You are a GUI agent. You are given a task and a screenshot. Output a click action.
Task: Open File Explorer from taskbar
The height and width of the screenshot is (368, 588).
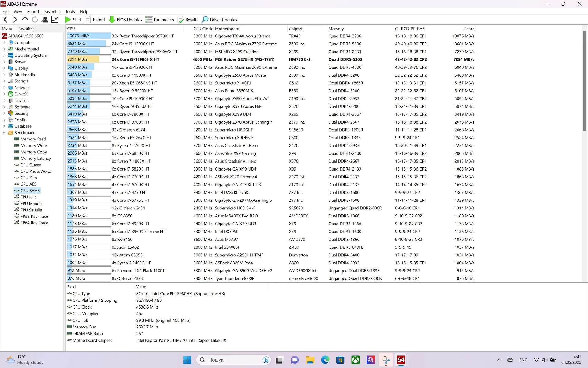coord(310,360)
